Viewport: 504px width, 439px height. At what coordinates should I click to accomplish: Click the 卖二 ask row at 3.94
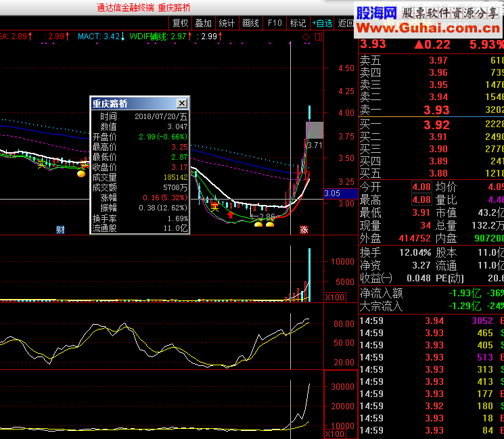click(x=431, y=97)
